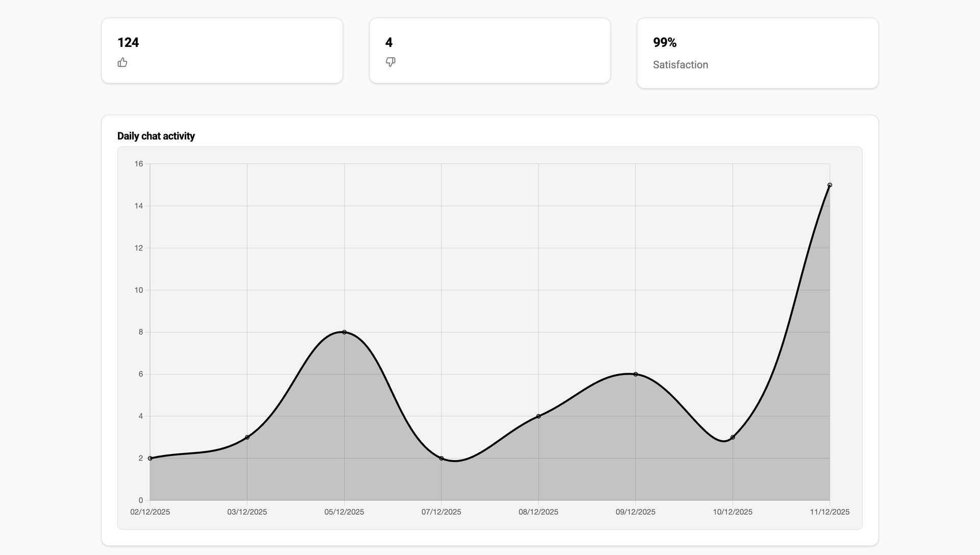The height and width of the screenshot is (555, 980).
Task: Click the thumbs down icon
Action: [x=390, y=62]
